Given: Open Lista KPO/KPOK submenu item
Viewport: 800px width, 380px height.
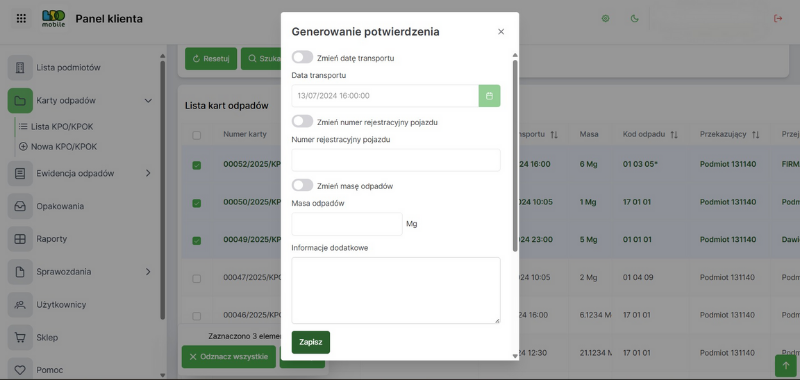Looking at the screenshot, I should 62,126.
